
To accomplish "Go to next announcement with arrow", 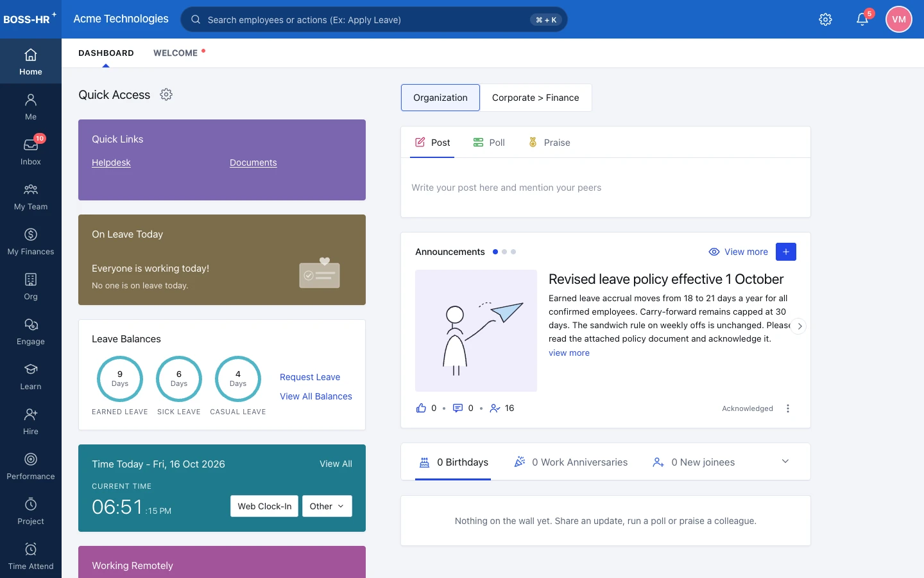I will point(799,326).
